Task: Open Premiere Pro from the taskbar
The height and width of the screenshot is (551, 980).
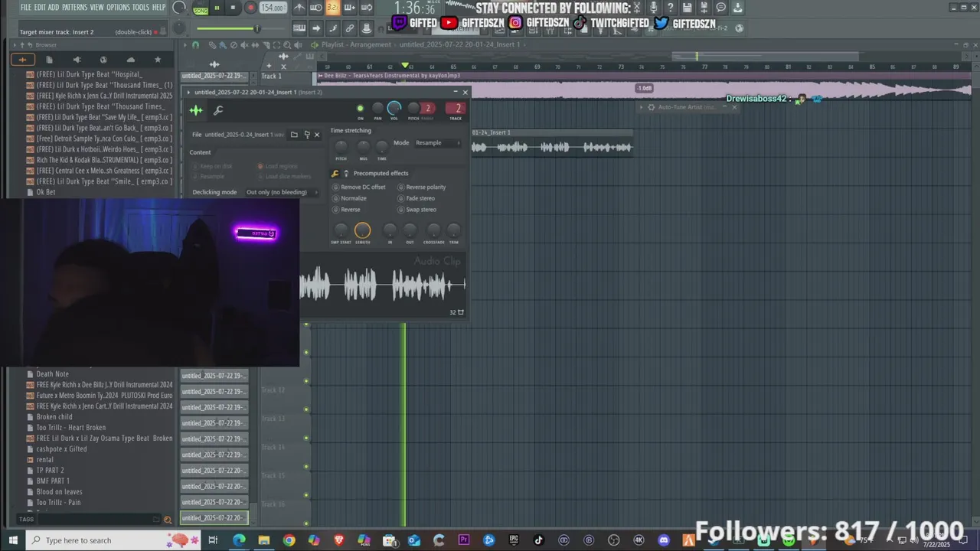Action: pos(464,540)
